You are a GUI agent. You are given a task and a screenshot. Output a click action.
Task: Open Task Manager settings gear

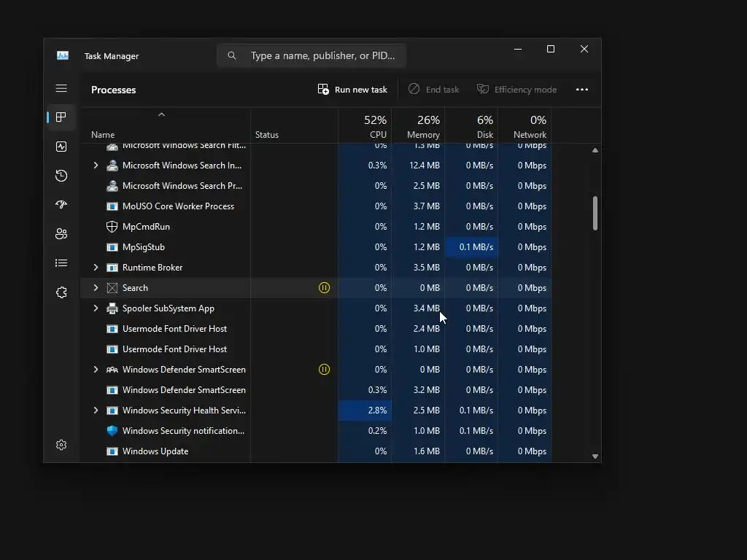(x=61, y=445)
